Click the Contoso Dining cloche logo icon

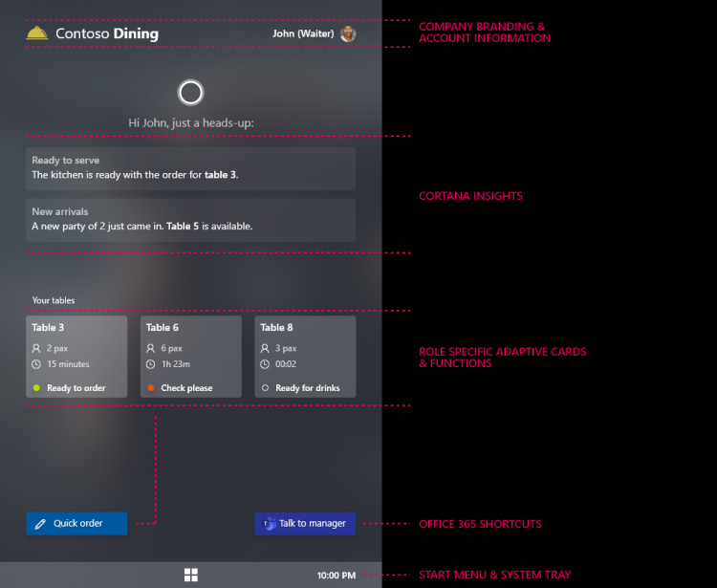click(37, 33)
